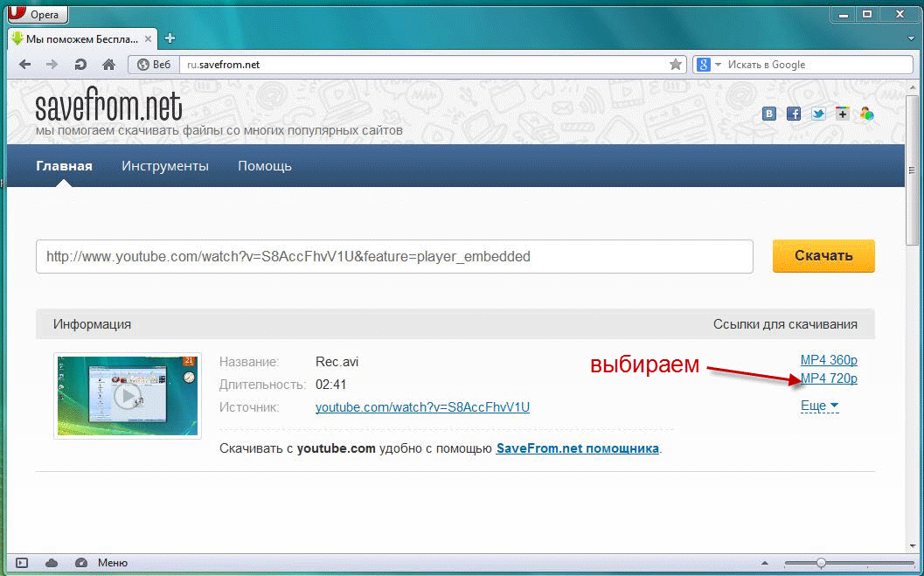Expand the 'Еще' more formats dropdown
The width and height of the screenshot is (924, 576).
pyautogui.click(x=819, y=406)
